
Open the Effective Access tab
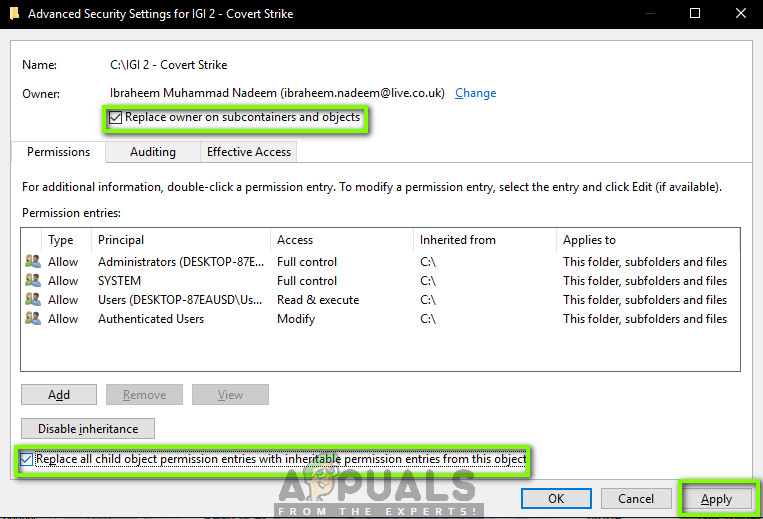[x=249, y=152]
